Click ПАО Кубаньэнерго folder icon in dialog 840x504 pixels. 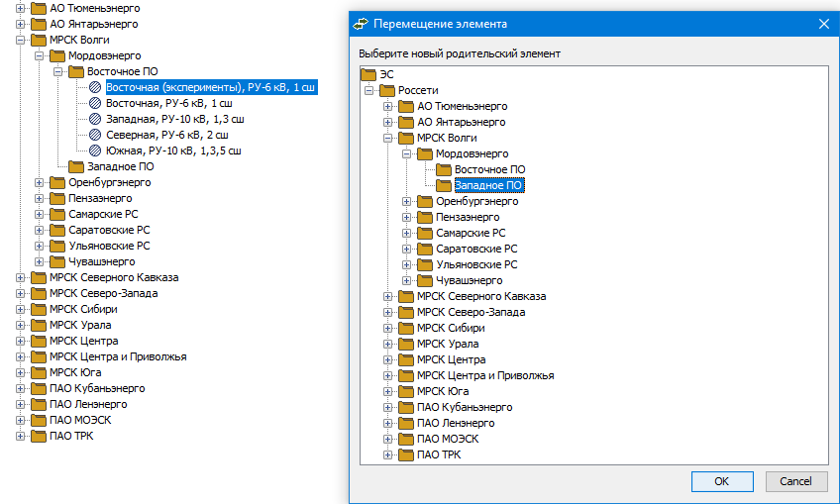pyautogui.click(x=406, y=408)
